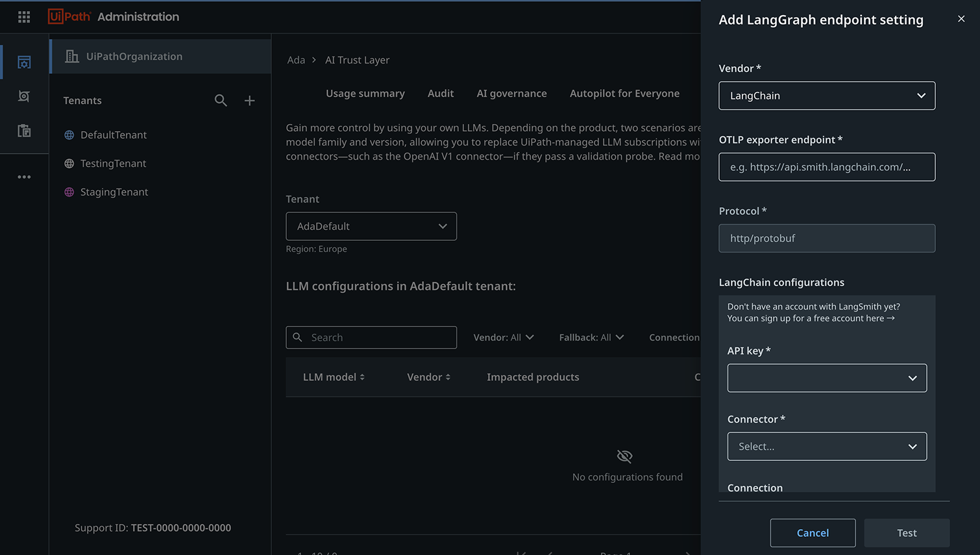This screenshot has height=555, width=980.
Task: Click the globe icon next to TestingTenant
Action: click(69, 164)
